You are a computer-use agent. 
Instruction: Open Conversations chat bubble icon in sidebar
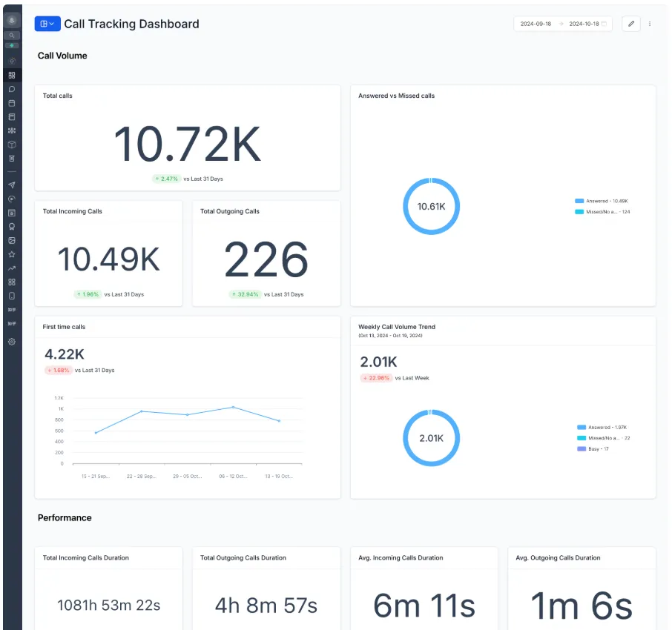[x=12, y=89]
